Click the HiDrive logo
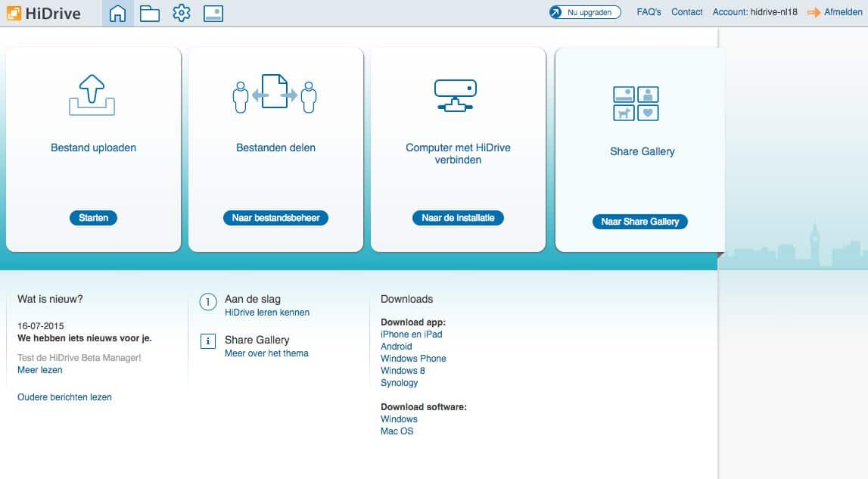Viewport: 868px width, 479px height. 44,14
